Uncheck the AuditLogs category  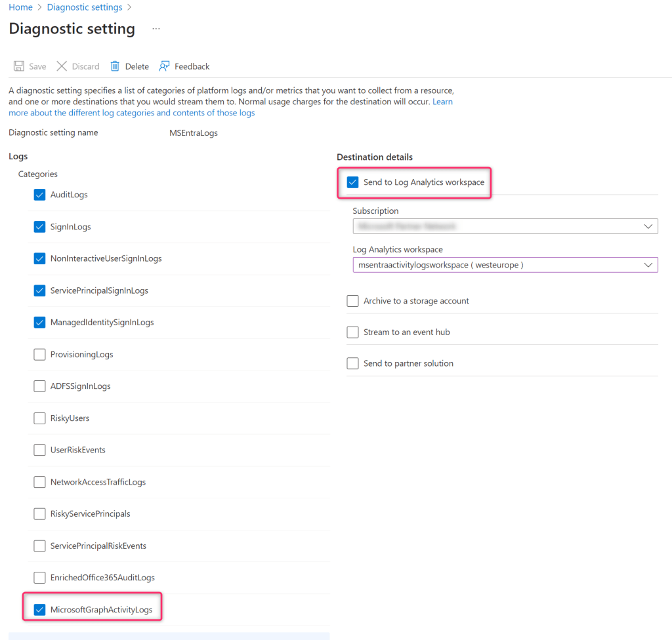[x=39, y=195]
